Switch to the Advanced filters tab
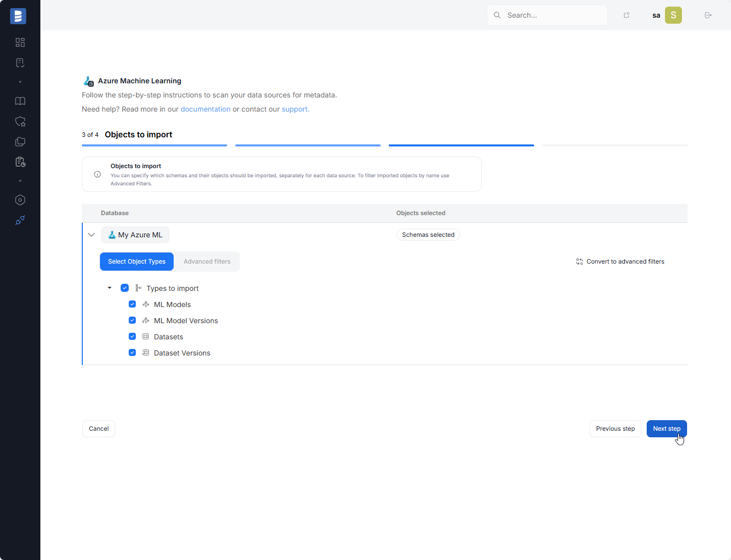 coord(207,262)
